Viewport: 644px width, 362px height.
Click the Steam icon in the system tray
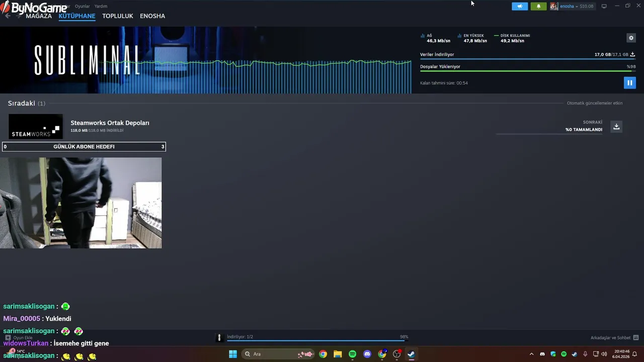click(574, 354)
